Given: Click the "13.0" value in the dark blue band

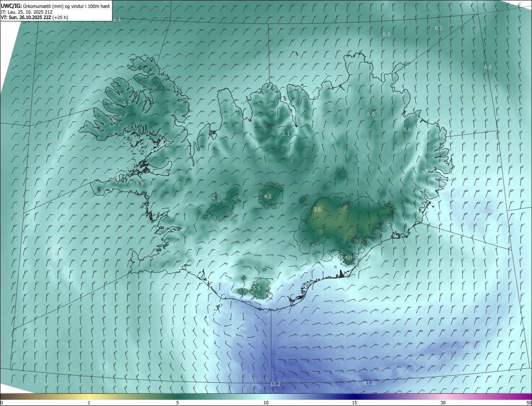Looking at the screenshot, I should click(369, 383).
